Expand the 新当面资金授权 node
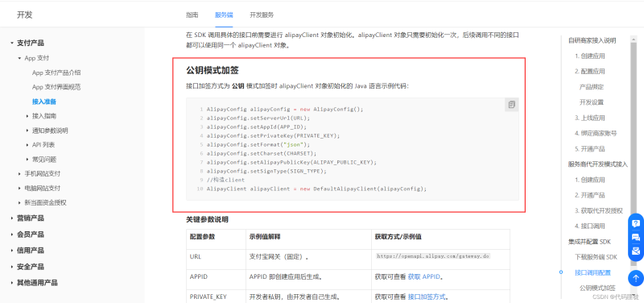 click(19, 203)
